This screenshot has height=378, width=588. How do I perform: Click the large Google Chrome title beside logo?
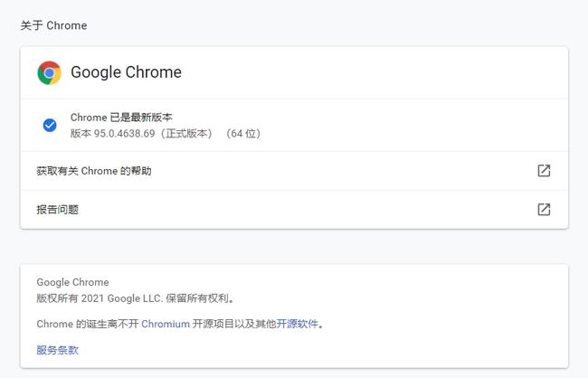click(x=126, y=72)
